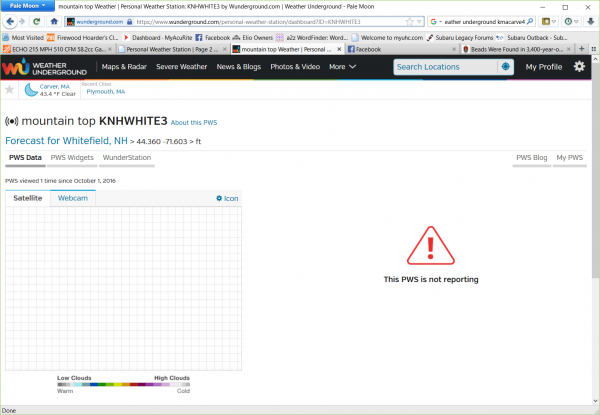Toggle the favorite star for this location
Image resolution: width=600 pixels, height=415 pixels.
(x=10, y=90)
